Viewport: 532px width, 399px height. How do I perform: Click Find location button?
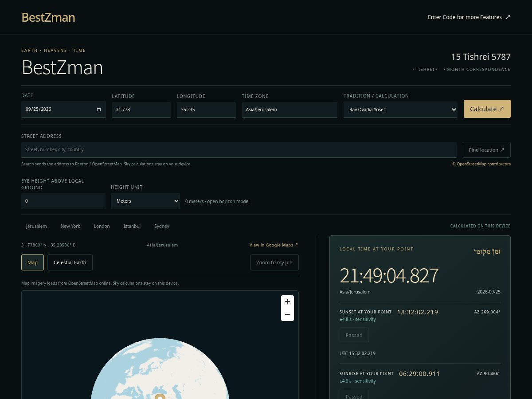coord(486,150)
